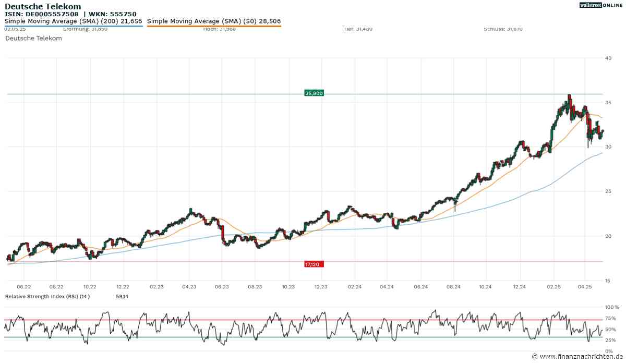Click the 25% RSI axis label
626x364 pixels.
coord(611,339)
